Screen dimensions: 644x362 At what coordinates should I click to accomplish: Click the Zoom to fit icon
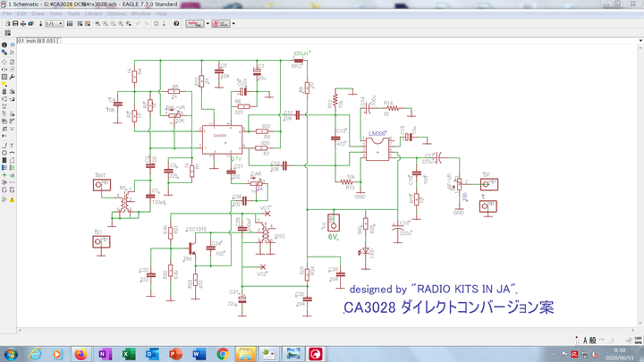point(98,23)
